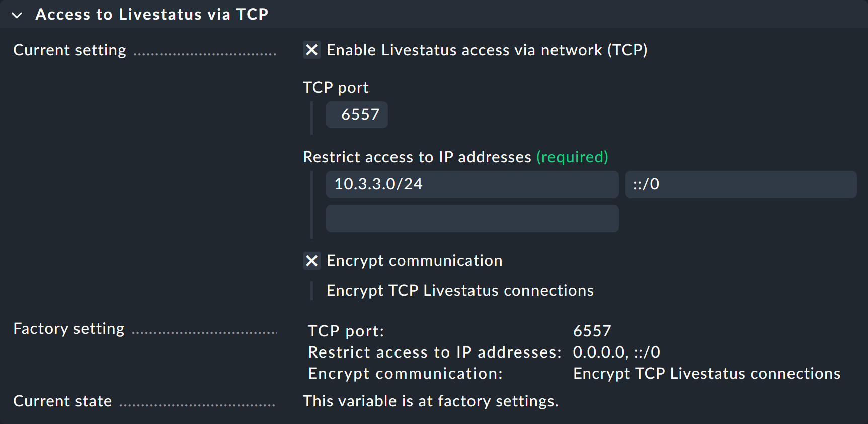Click the chevron beside the section title
Image resolution: width=868 pixels, height=424 pixels.
(x=17, y=14)
